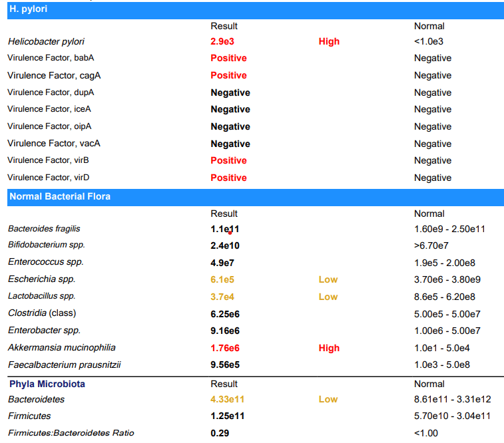Select the Helicobacter pylori result 2.9e3
504x443 pixels.
[x=222, y=41]
